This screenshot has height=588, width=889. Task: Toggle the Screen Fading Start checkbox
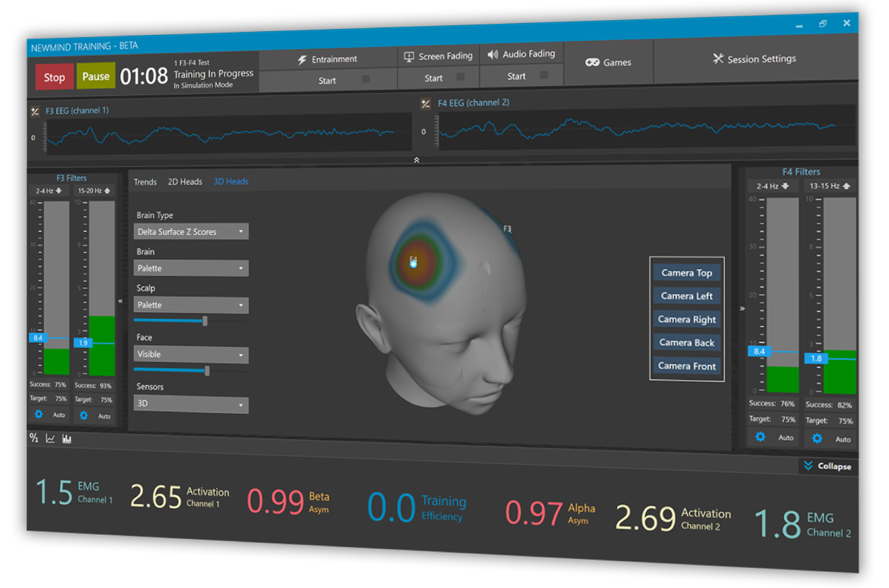click(x=460, y=77)
